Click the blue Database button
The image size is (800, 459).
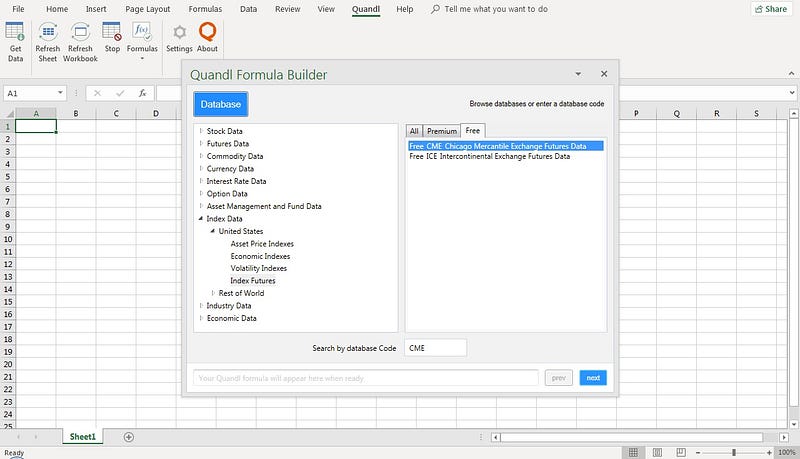pos(221,104)
